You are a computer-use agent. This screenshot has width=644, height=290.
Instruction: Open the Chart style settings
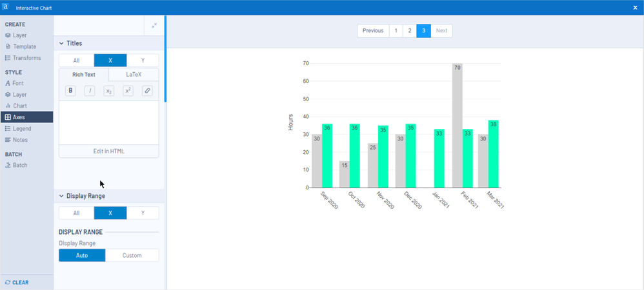(16, 106)
